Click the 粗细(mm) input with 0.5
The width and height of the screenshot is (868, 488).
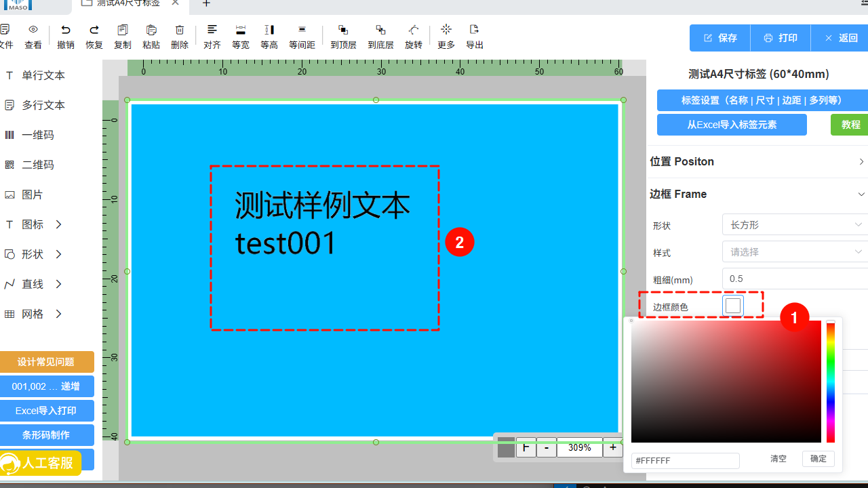click(795, 279)
